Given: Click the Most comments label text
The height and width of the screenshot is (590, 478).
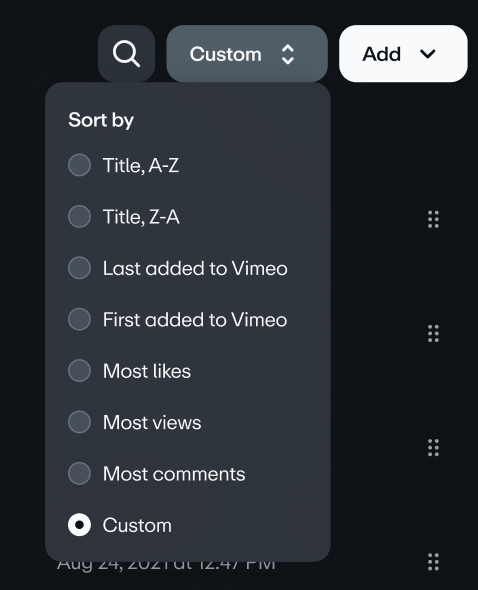Looking at the screenshot, I should [x=174, y=474].
